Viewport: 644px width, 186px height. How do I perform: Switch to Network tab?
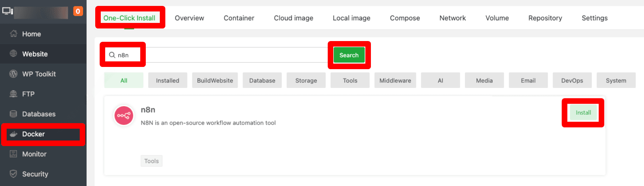pyautogui.click(x=452, y=18)
